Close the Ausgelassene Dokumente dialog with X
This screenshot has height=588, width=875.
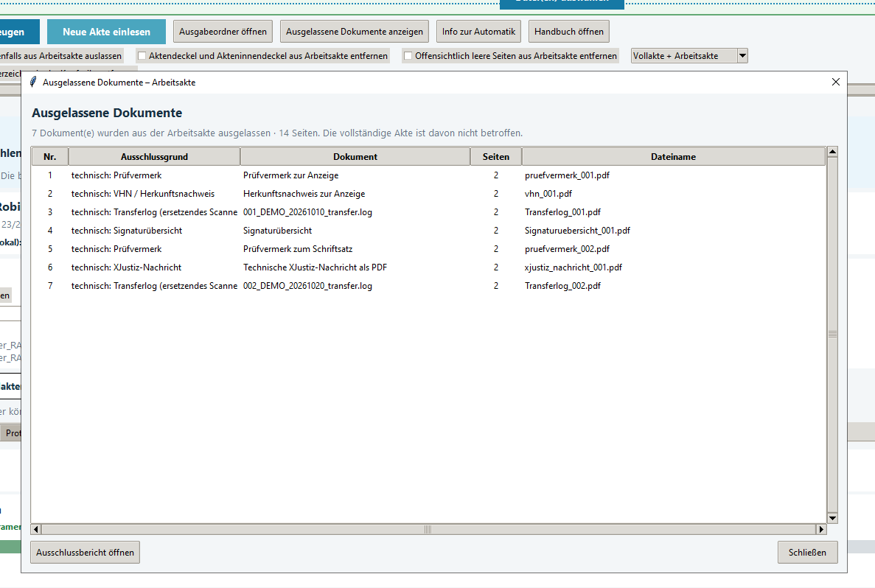[835, 82]
